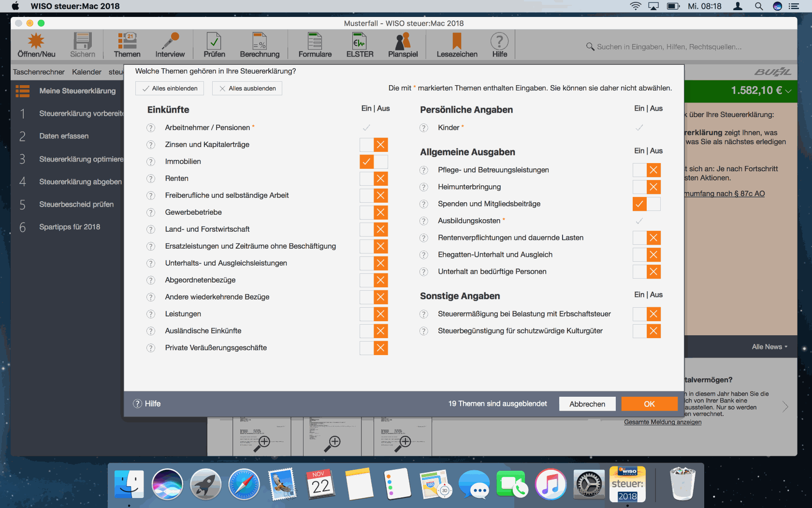Click help icon next to Heimunterbringung

(424, 187)
